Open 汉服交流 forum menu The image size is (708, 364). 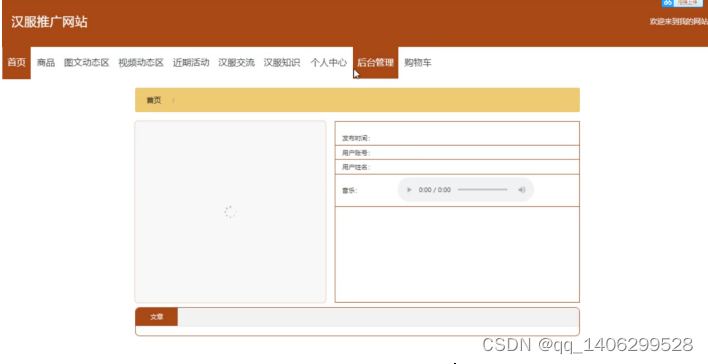(237, 63)
